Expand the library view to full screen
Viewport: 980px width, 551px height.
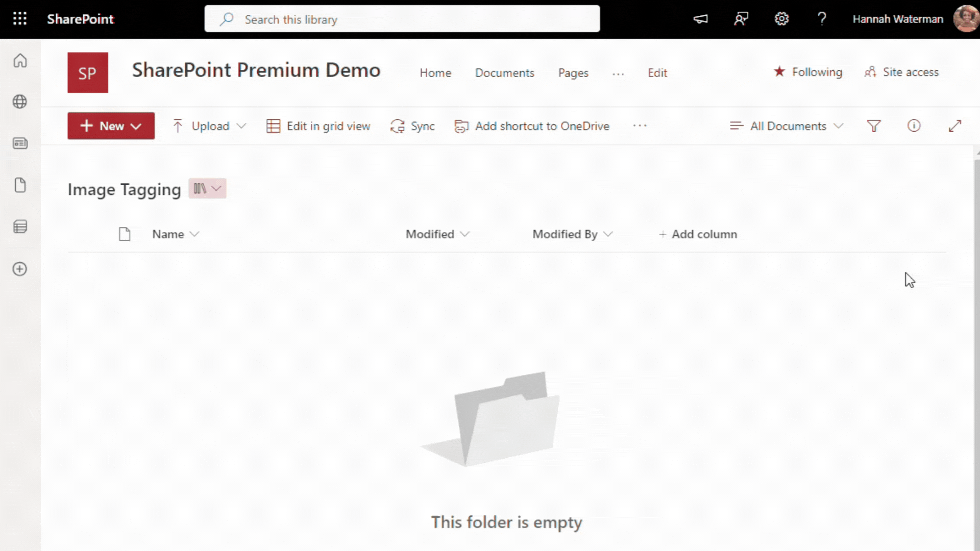pyautogui.click(x=955, y=126)
